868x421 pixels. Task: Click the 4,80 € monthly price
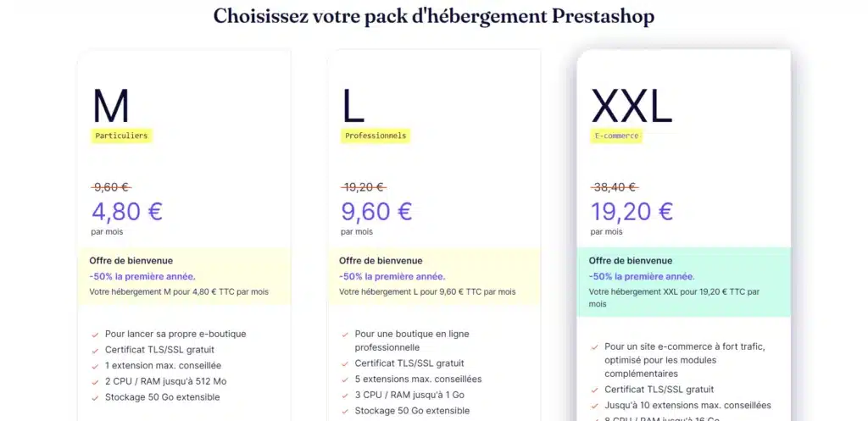click(126, 211)
